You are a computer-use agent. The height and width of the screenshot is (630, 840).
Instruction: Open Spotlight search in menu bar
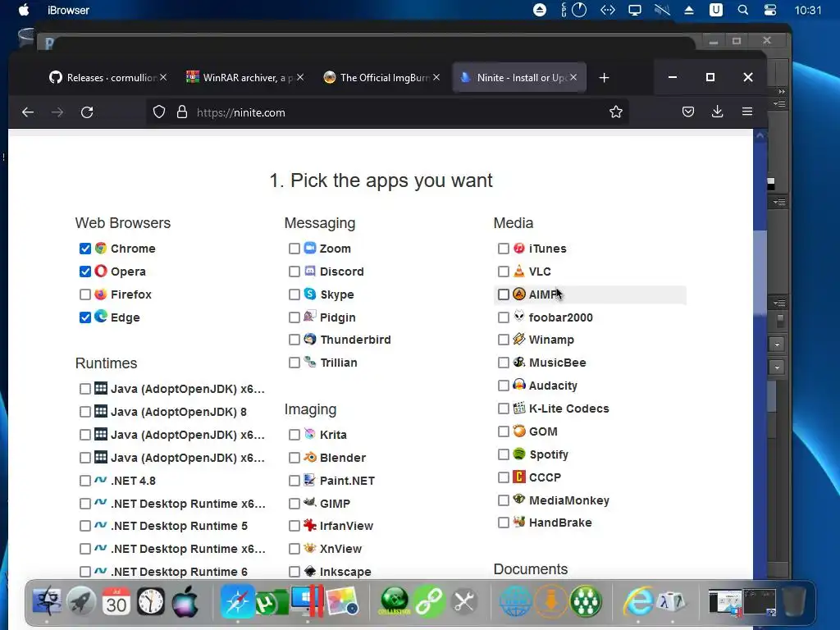pos(743,10)
